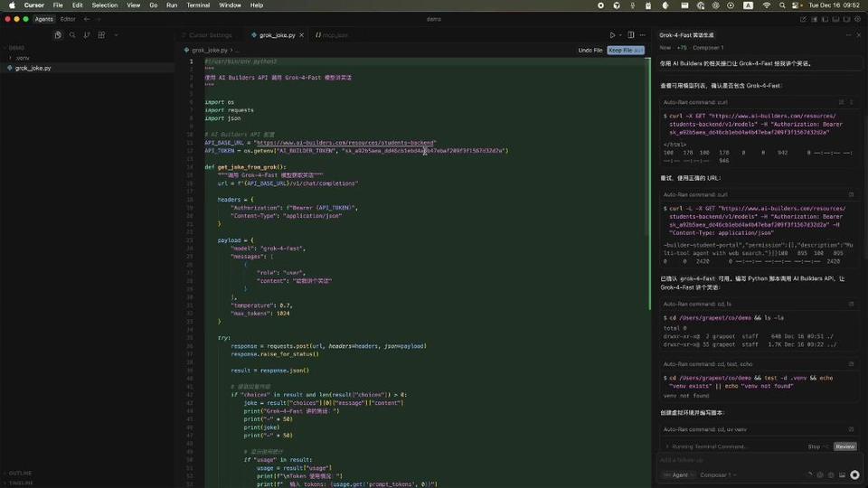
Task: Open the Wi-Fi status menu
Action: point(766,5)
